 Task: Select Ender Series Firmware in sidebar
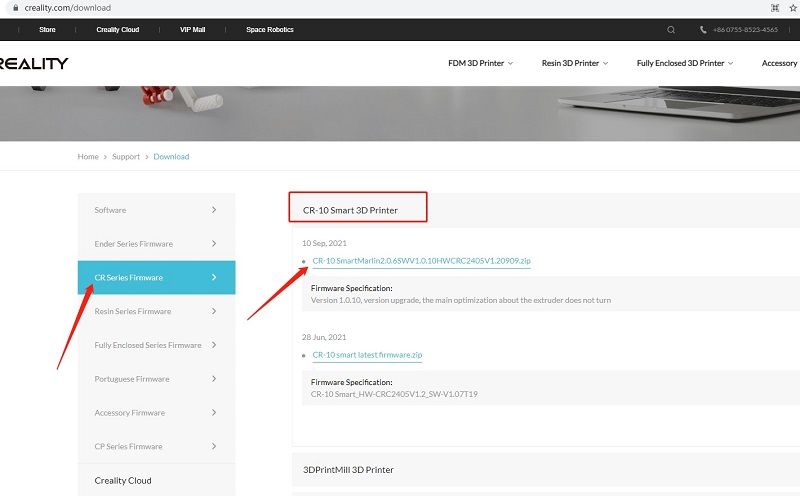click(x=134, y=244)
